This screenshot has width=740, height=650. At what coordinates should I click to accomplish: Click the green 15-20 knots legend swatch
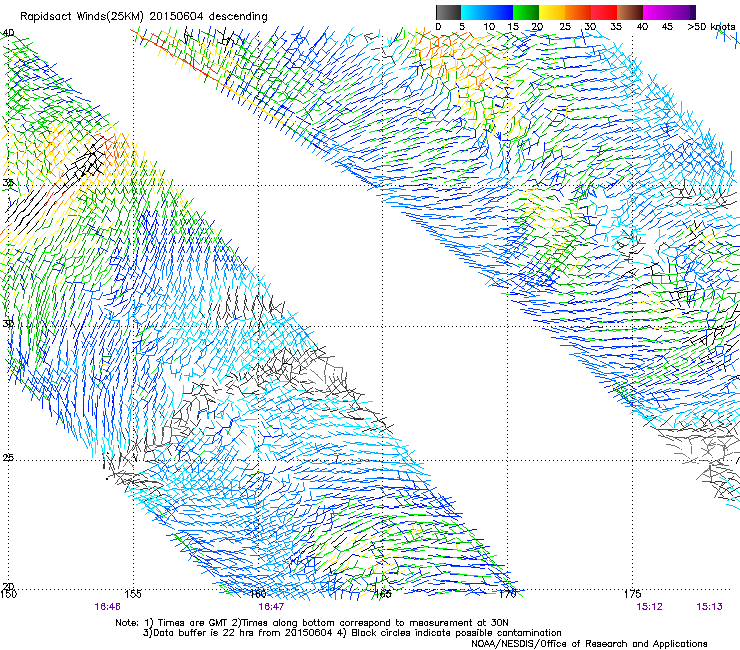526,12
